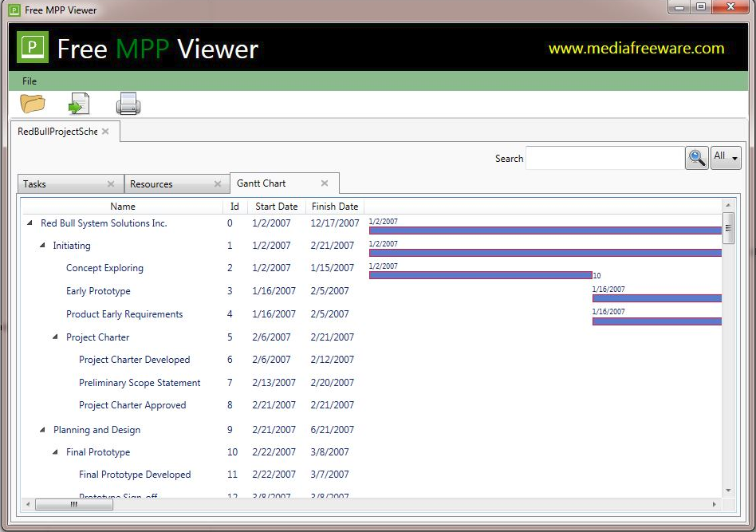Maximize the Free MPP Viewer window

[701, 6]
